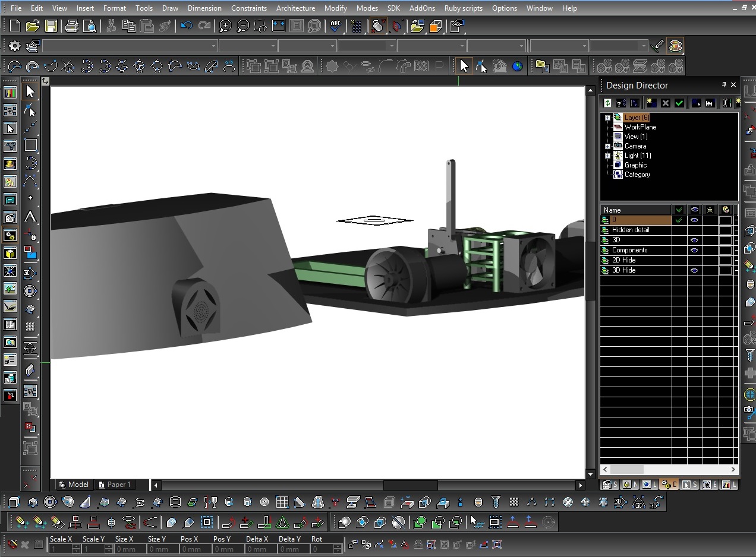Show the Hidden detail layer
The height and width of the screenshot is (557, 756).
pyautogui.click(x=694, y=230)
